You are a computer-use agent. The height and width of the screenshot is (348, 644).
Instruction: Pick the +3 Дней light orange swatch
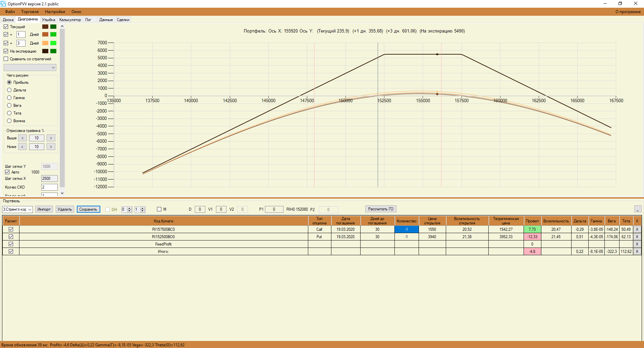45,43
